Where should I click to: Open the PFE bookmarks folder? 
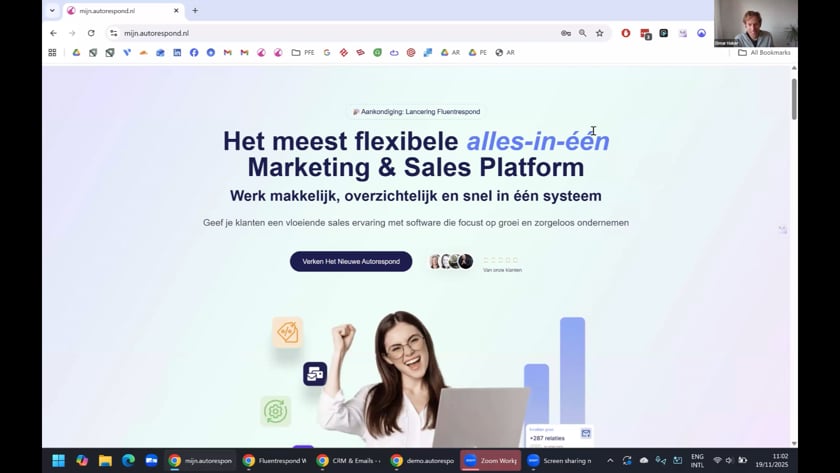tap(303, 52)
